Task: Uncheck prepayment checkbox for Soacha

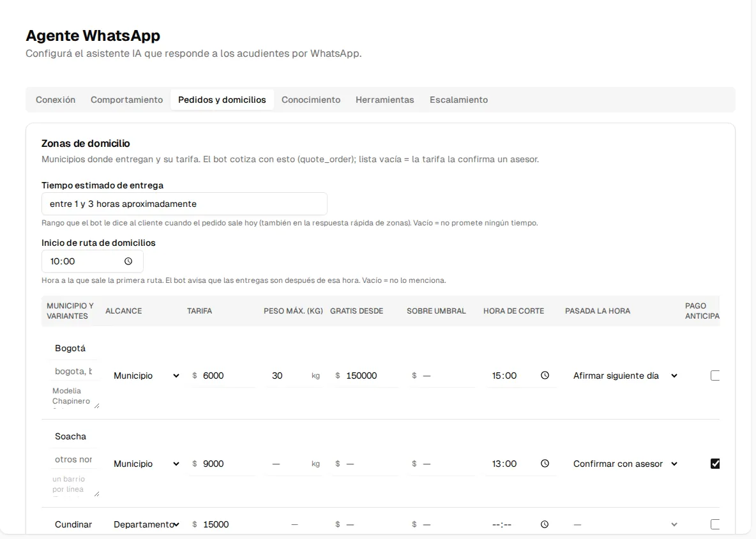Action: 715,464
